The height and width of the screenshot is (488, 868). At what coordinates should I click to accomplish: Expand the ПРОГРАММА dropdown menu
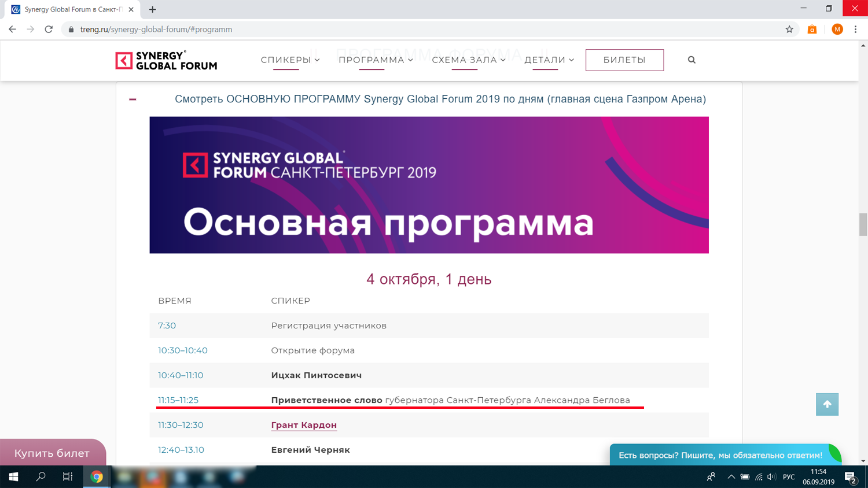(x=376, y=60)
